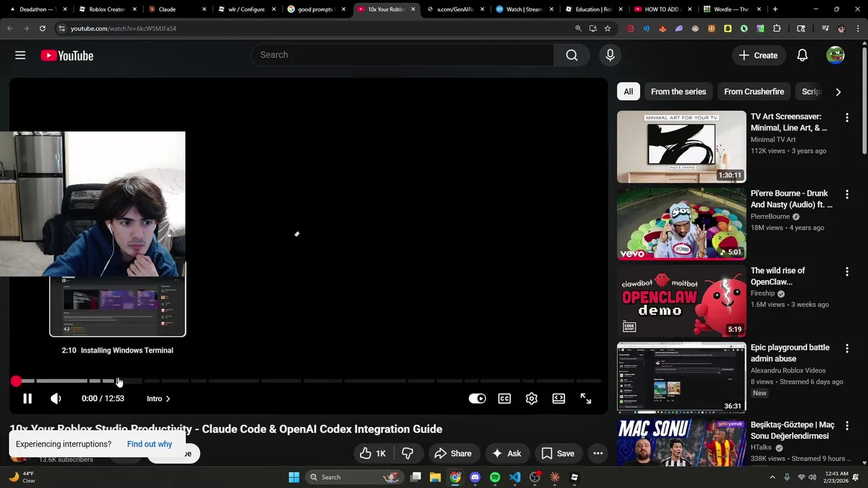Open Epic playground battle admin abuse title

pyautogui.click(x=790, y=353)
